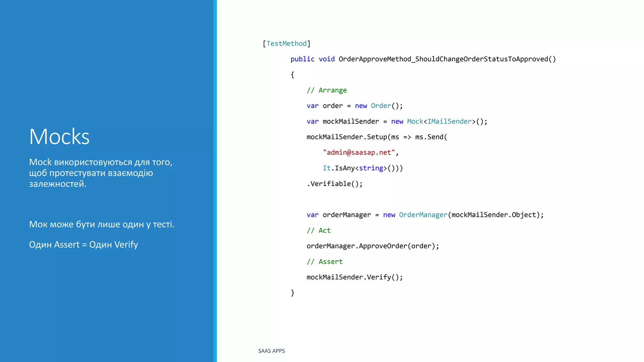Click the '.Verifiable();' line
The width and height of the screenshot is (644, 362).
coord(335,184)
